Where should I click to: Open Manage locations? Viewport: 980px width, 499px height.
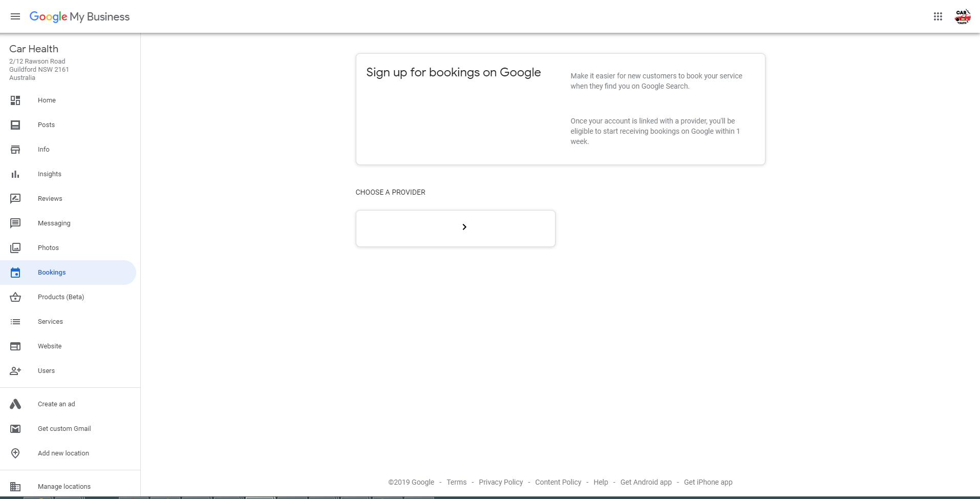coord(68,487)
